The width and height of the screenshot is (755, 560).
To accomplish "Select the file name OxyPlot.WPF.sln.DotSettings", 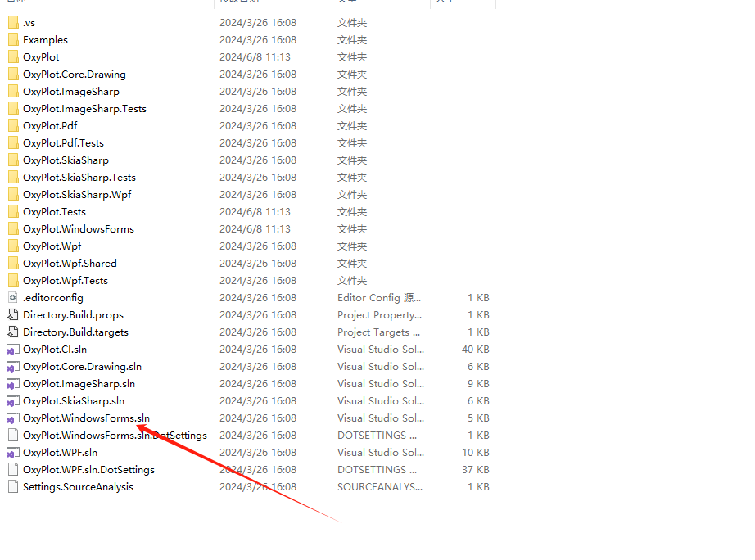I will (x=88, y=469).
